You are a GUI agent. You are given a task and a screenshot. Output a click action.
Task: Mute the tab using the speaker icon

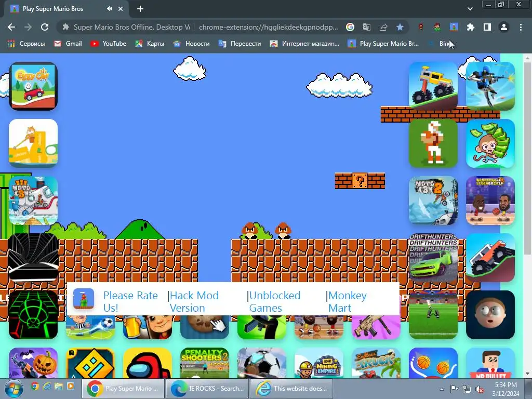(109, 9)
